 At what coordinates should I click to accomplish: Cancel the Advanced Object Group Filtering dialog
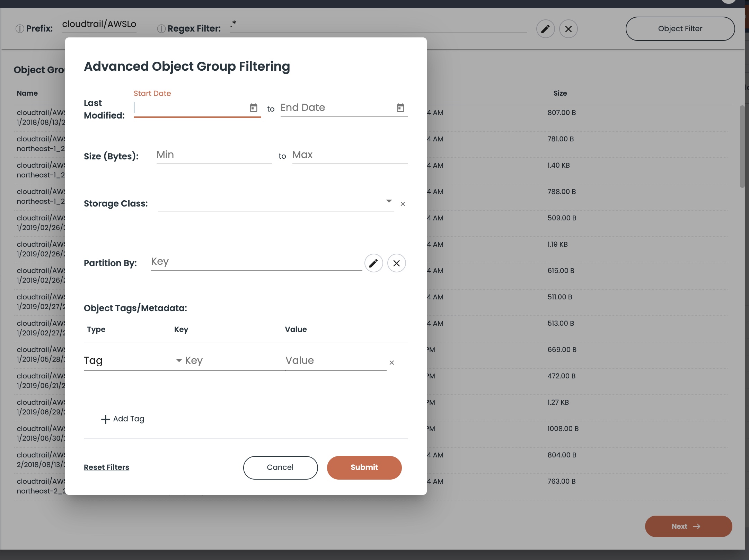(280, 467)
